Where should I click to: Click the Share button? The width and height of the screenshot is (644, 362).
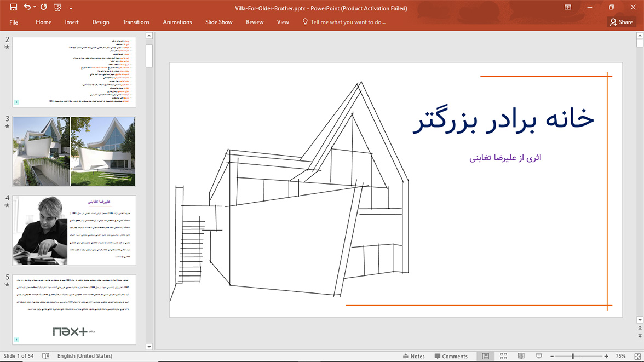(621, 22)
